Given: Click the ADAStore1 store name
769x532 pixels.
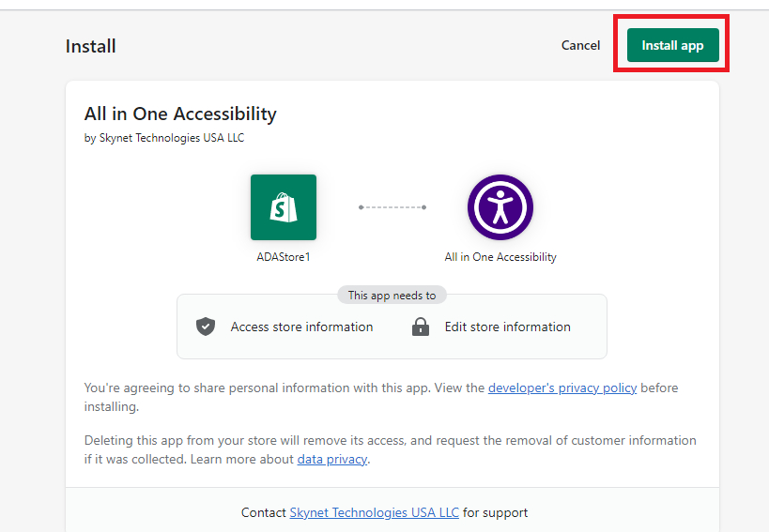Looking at the screenshot, I should 284,257.
